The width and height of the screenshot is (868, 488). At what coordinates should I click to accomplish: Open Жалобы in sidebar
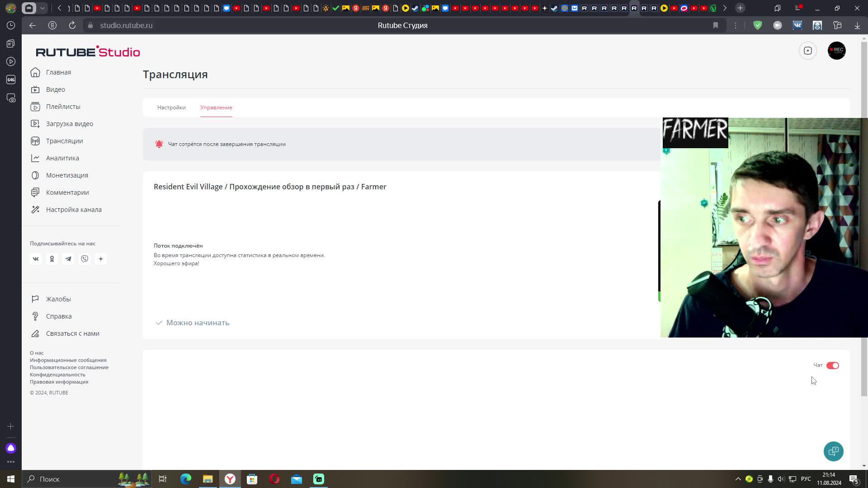click(x=51, y=299)
